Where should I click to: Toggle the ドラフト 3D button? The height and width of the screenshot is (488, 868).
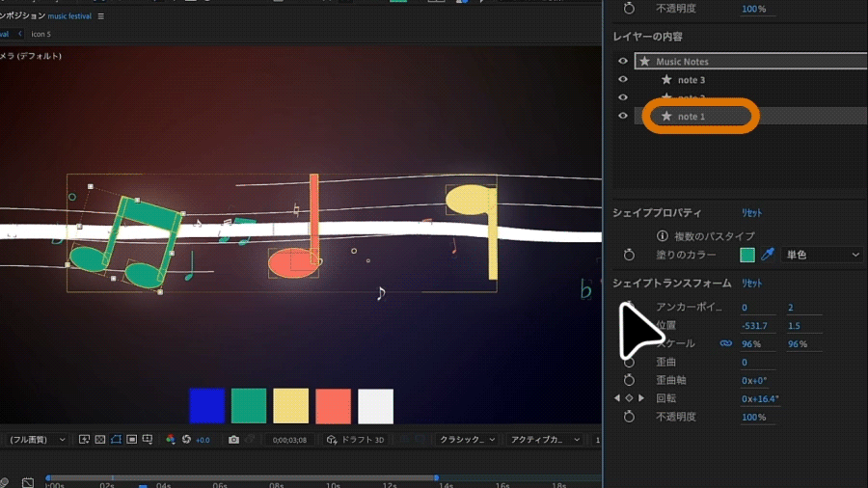point(355,440)
